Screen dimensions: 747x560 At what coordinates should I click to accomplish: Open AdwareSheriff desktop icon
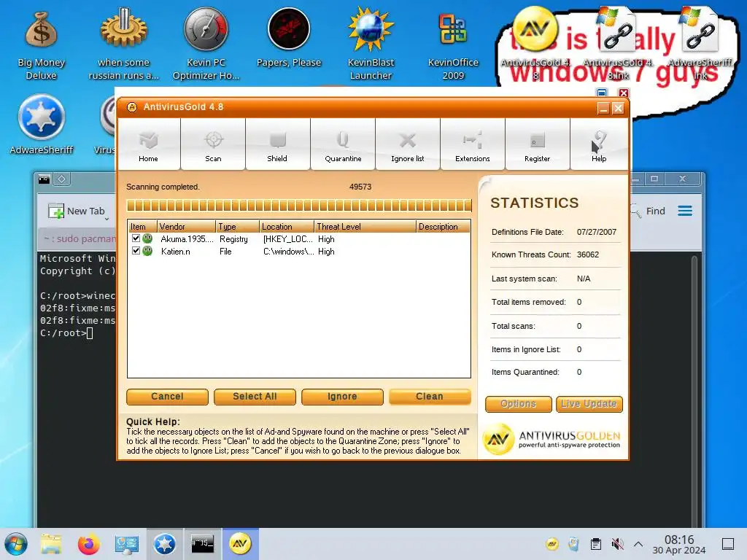(x=42, y=125)
